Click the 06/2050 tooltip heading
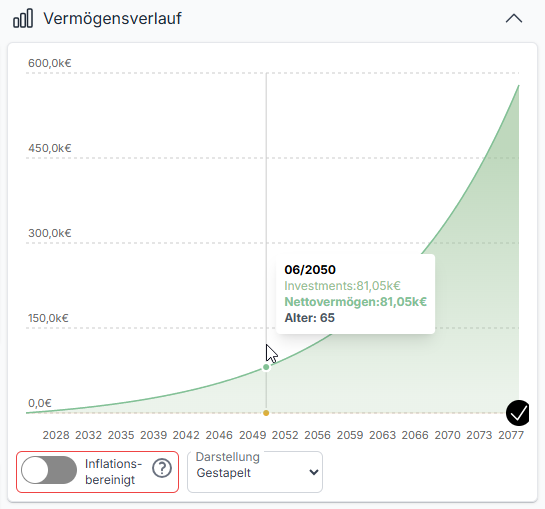 tap(310, 269)
